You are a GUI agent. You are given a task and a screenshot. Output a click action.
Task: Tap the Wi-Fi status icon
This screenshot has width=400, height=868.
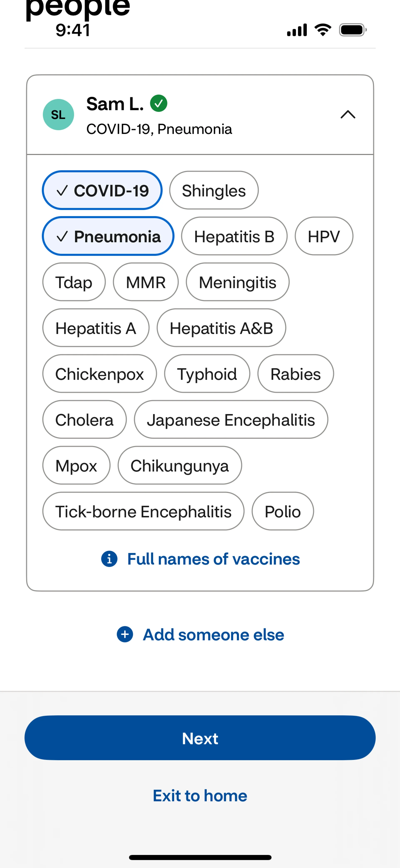pyautogui.click(x=322, y=30)
